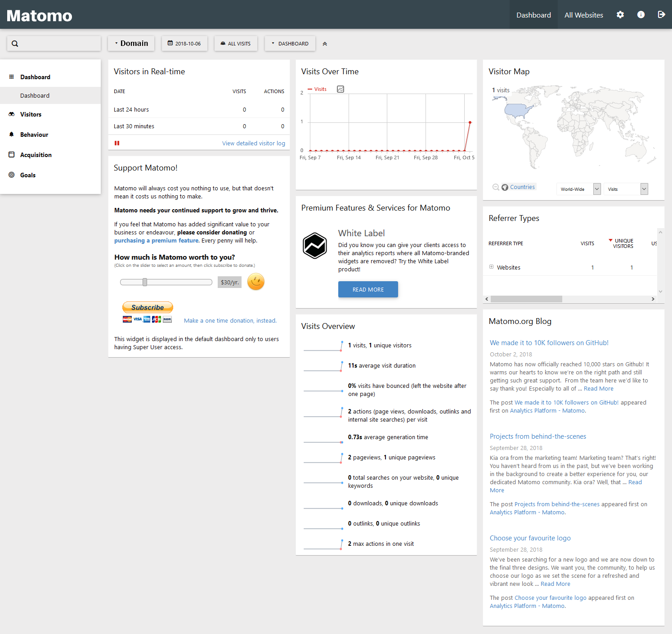Switch to the All Websites tab
The height and width of the screenshot is (634, 672).
coord(583,15)
